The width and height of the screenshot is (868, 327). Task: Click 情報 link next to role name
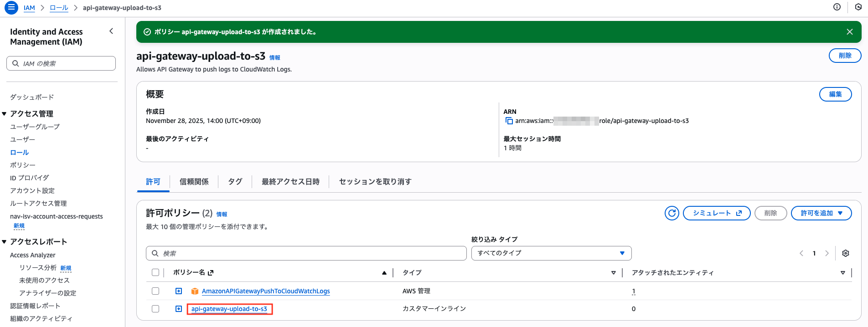[x=275, y=58]
